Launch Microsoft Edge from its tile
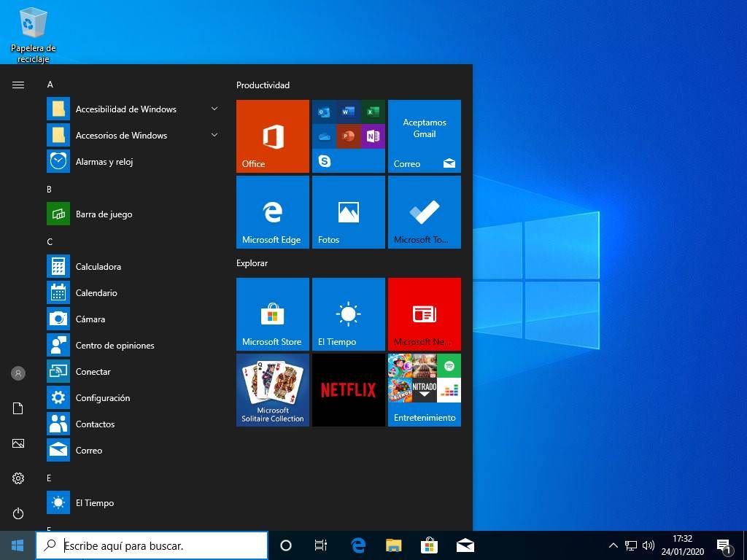Image resolution: width=747 pixels, height=560 pixels. point(272,212)
